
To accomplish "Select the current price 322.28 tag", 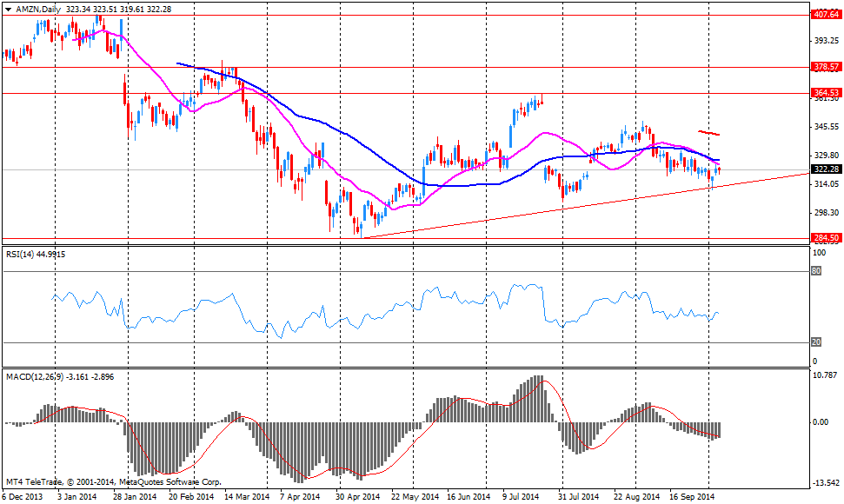I will (x=825, y=169).
